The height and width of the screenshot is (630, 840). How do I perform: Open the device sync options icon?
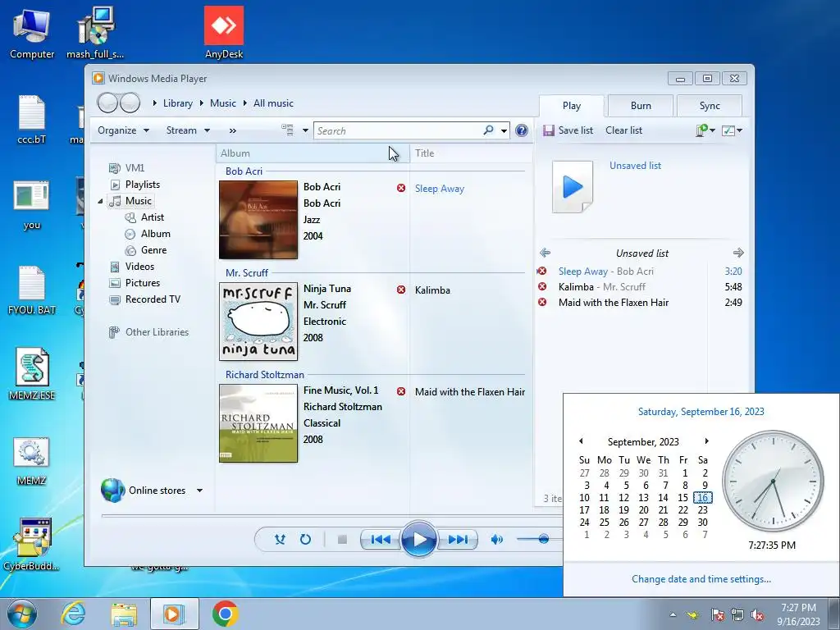(705, 130)
